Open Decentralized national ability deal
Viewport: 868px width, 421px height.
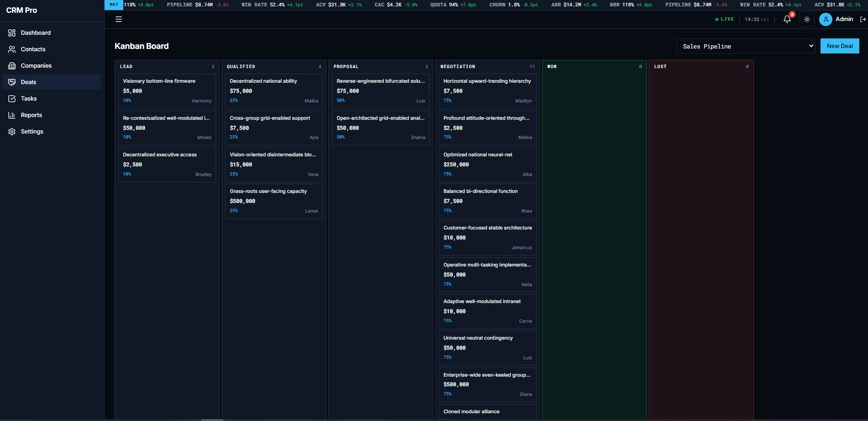pyautogui.click(x=274, y=91)
